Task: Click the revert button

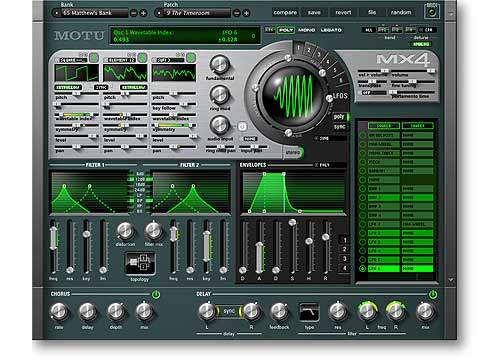Action: pyautogui.click(x=343, y=13)
